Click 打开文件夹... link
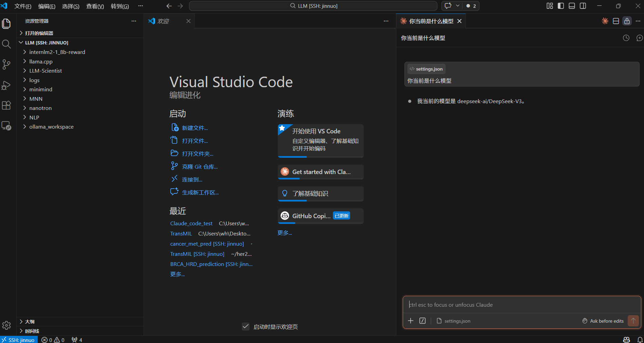This screenshot has height=343, width=644. [x=197, y=154]
